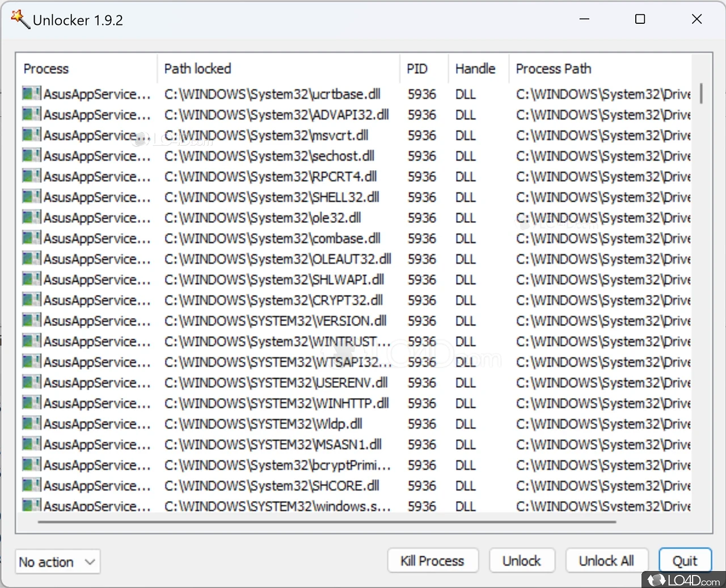Select the WTSAPI32... path cell
The image size is (726, 588).
coord(277,362)
